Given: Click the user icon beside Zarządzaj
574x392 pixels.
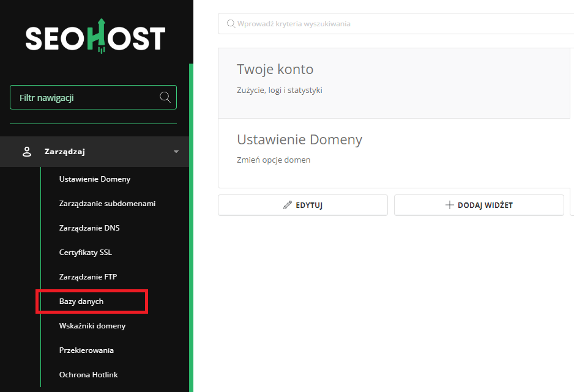Looking at the screenshot, I should [27, 152].
